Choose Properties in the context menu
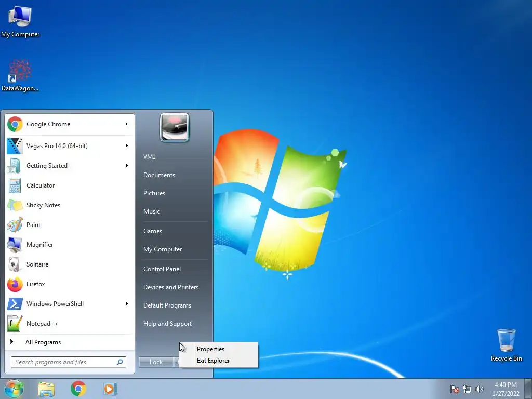The image size is (532, 399). pyautogui.click(x=219, y=349)
